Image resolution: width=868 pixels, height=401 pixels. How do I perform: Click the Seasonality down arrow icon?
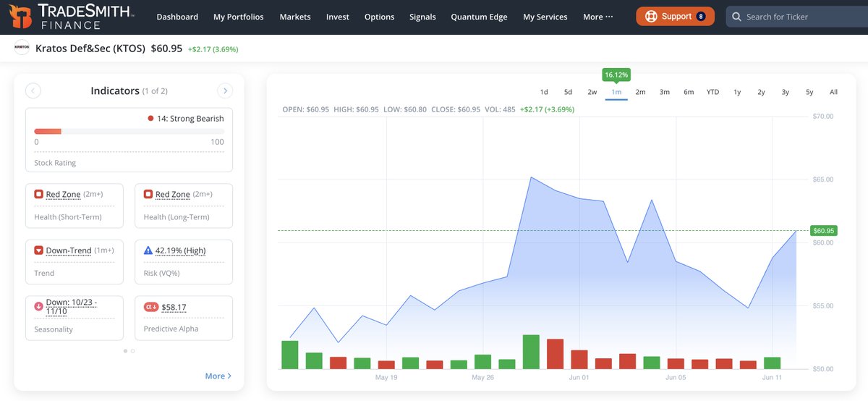(39, 306)
